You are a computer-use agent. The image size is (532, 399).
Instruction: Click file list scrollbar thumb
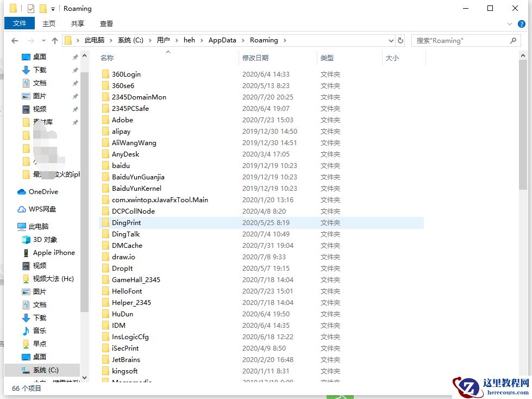point(523,125)
